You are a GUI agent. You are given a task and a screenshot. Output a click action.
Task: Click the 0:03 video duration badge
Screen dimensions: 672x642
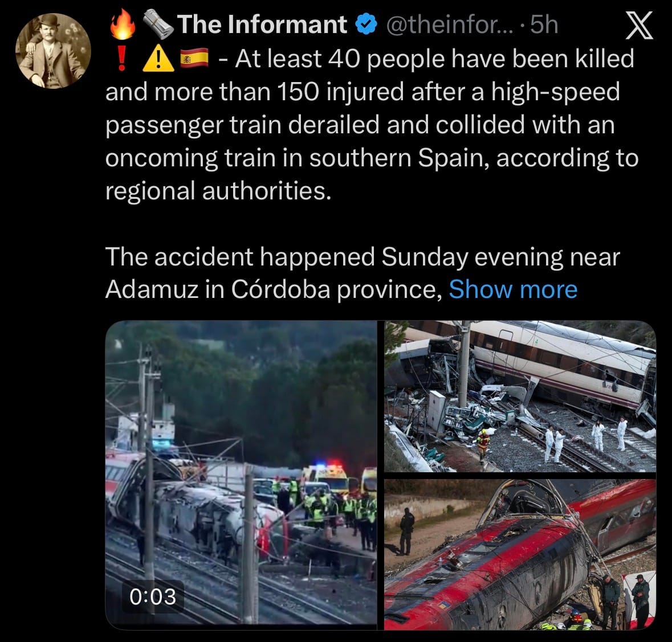pos(153,596)
